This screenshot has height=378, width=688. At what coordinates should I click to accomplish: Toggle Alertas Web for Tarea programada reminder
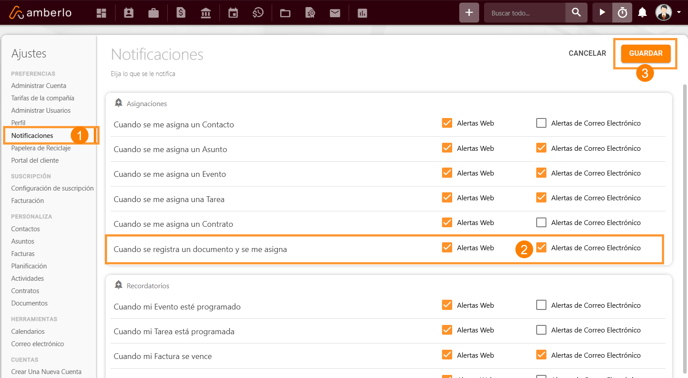(x=447, y=330)
